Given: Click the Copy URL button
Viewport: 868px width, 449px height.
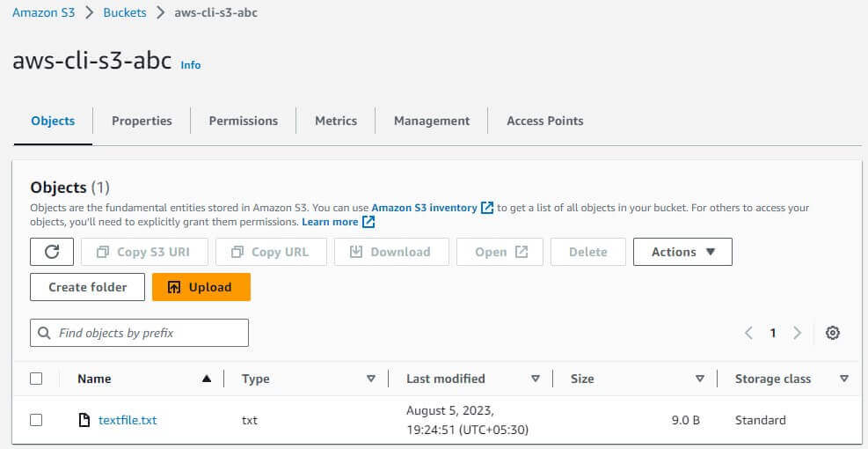Looking at the screenshot, I should 271,252.
